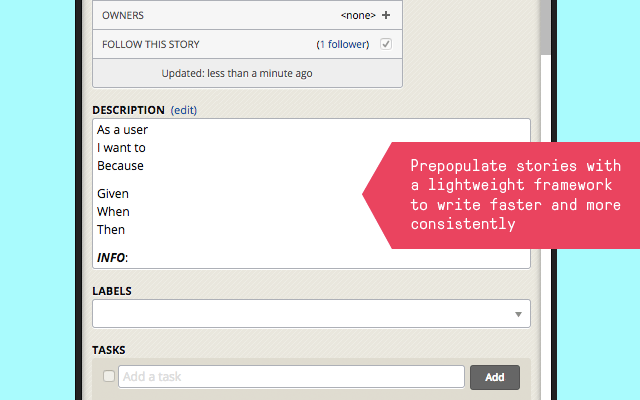The image size is (640, 400).
Task: Tick the checkbox beside Add a task
Action: click(x=109, y=376)
